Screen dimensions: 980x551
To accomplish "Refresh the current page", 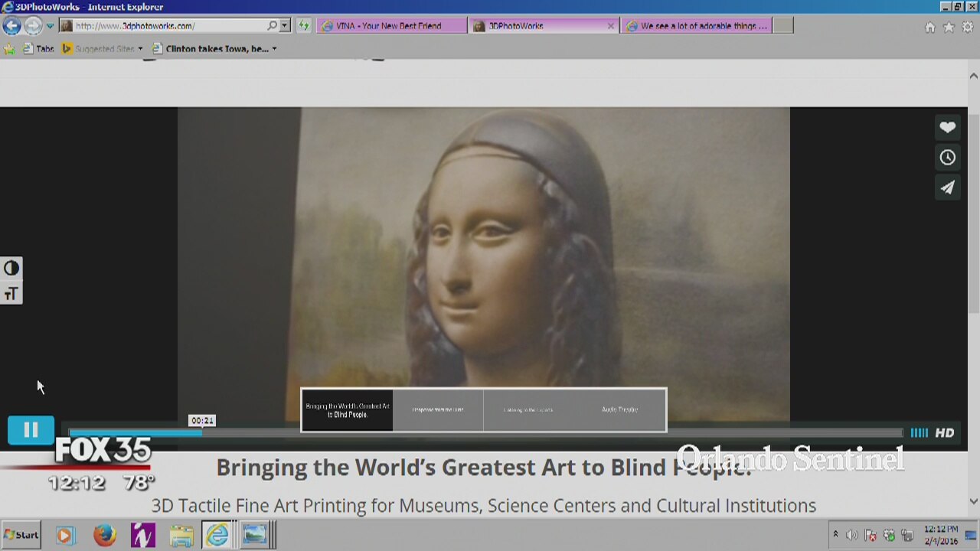I will pyautogui.click(x=304, y=25).
